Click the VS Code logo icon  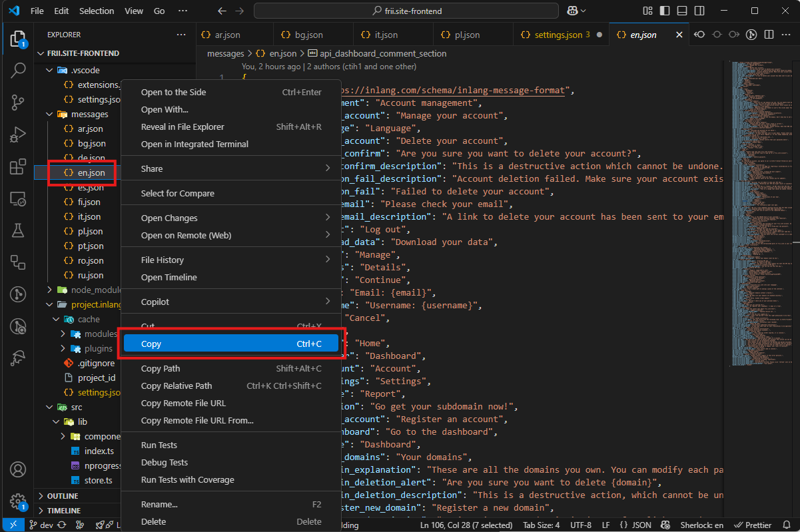(x=15, y=11)
